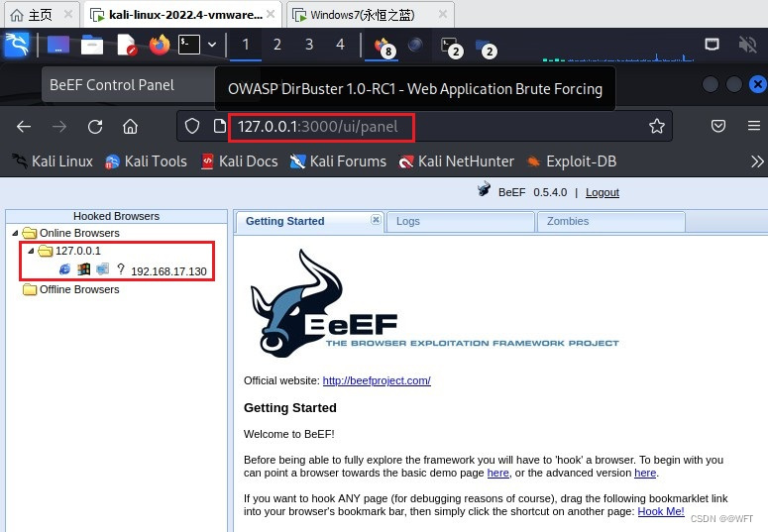Switch to the Getting Started tab
The image size is (768, 532).
(x=285, y=221)
